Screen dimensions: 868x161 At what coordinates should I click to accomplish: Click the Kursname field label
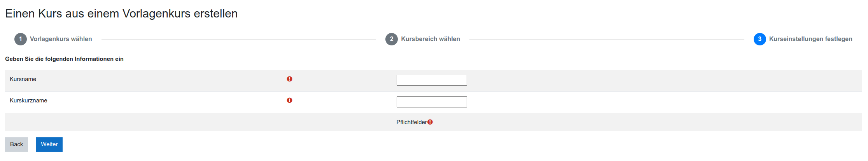coord(23,79)
